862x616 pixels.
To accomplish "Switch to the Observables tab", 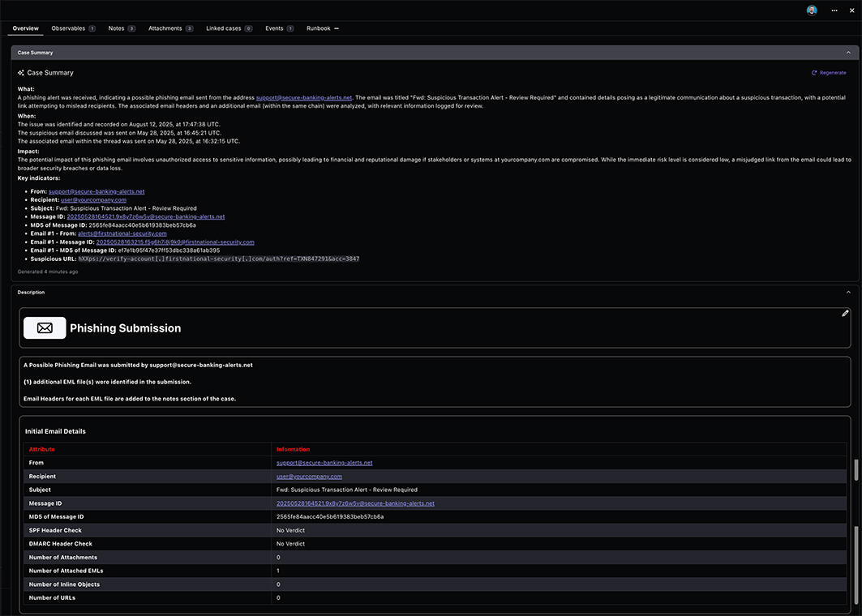I will coord(72,28).
